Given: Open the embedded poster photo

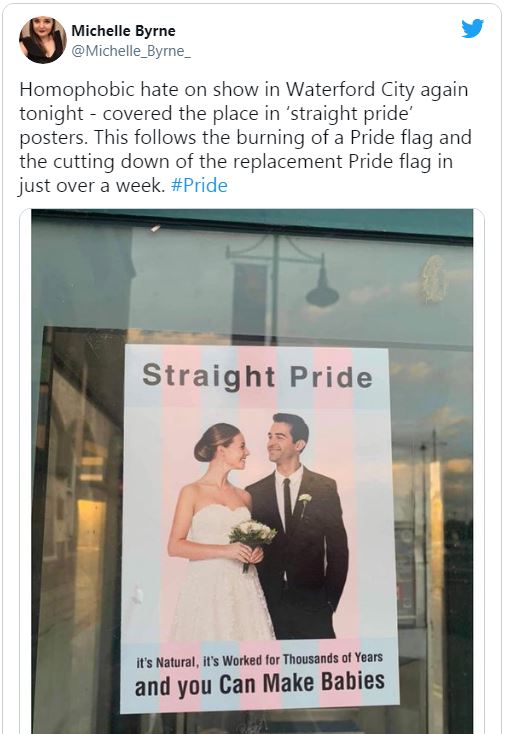Looking at the screenshot, I should (x=252, y=471).
